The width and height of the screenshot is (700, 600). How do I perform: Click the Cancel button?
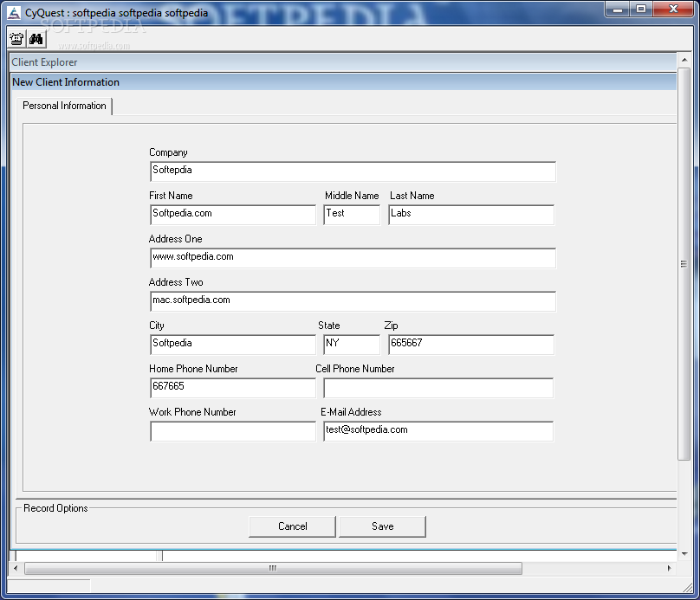(x=293, y=526)
